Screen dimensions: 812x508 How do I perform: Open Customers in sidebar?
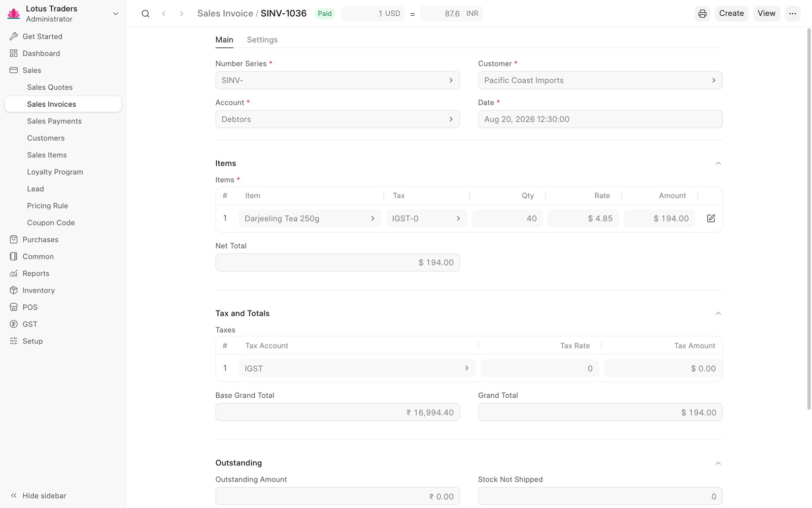[63, 138]
